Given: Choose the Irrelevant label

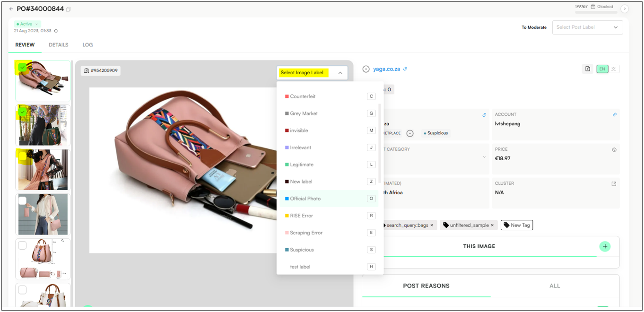Looking at the screenshot, I should 330,147.
